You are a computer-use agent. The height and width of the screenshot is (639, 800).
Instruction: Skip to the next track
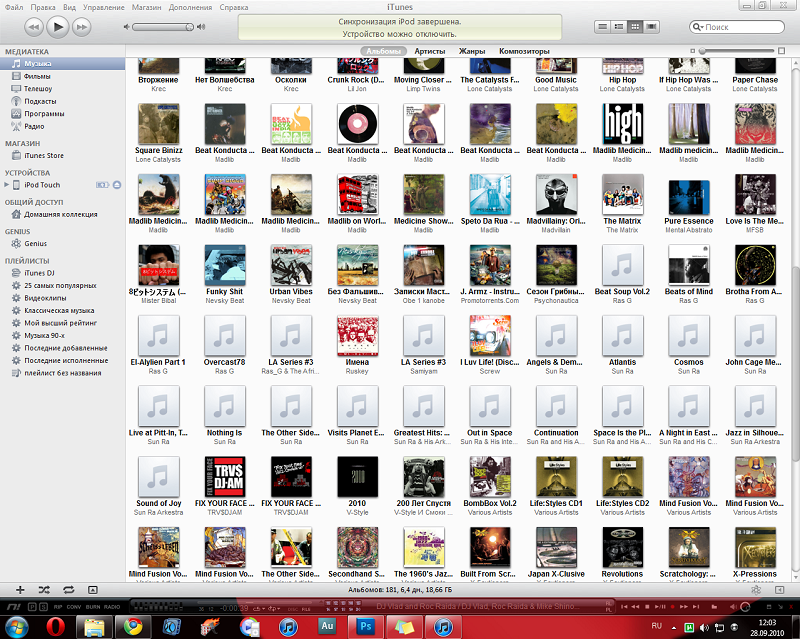[x=82, y=27]
